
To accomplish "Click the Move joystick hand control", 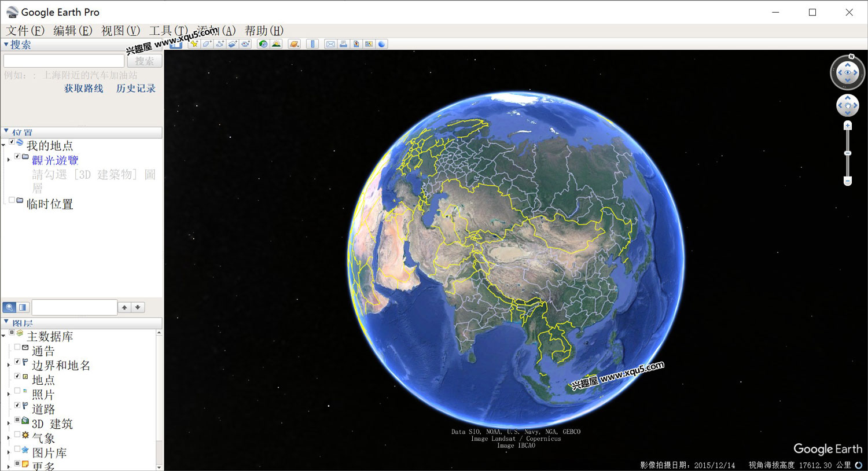I will pos(848,105).
